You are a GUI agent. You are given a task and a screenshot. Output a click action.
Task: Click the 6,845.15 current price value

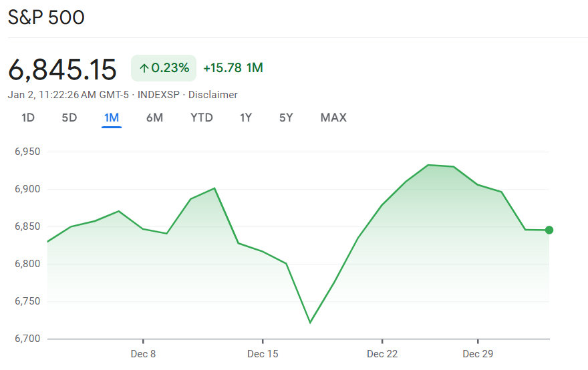62,69
